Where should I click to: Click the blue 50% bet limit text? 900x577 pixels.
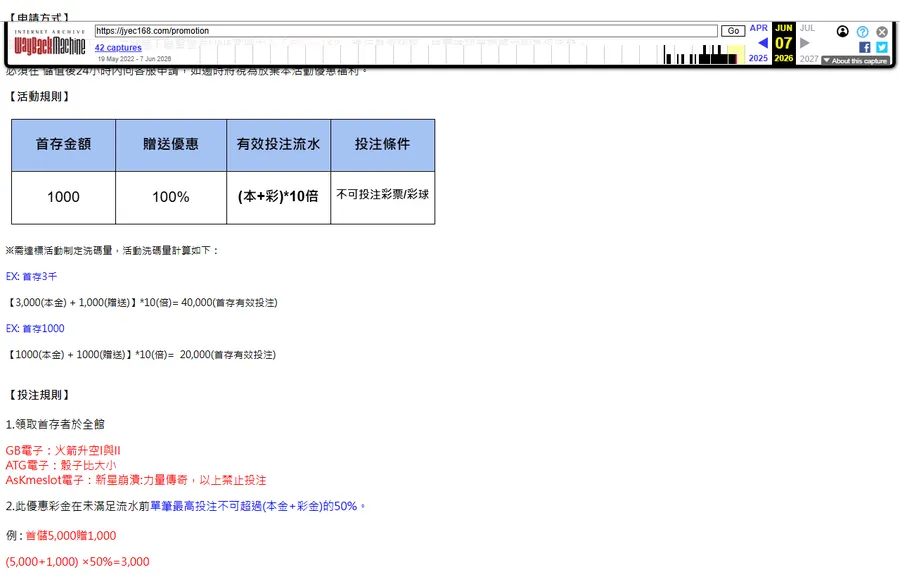click(258, 506)
